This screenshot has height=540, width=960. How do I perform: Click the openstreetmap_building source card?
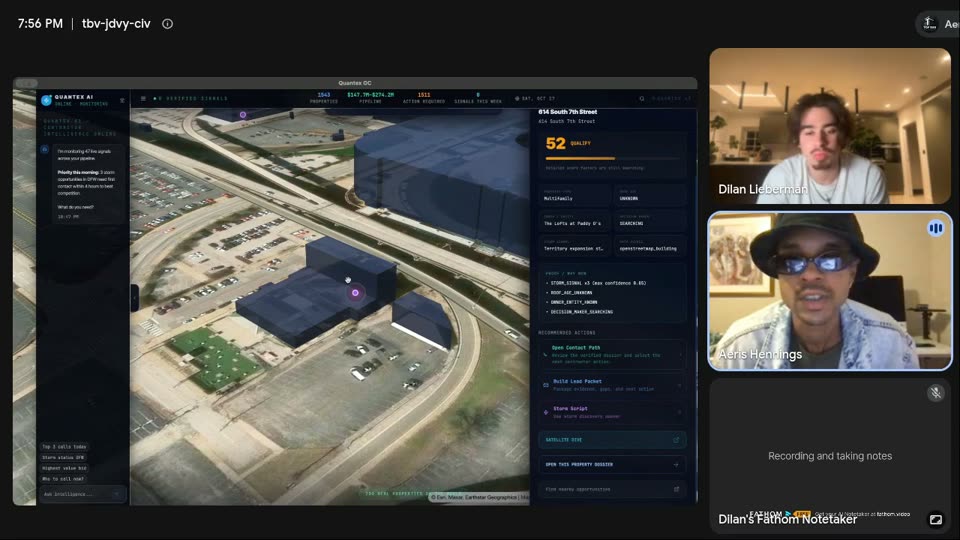[651, 246]
